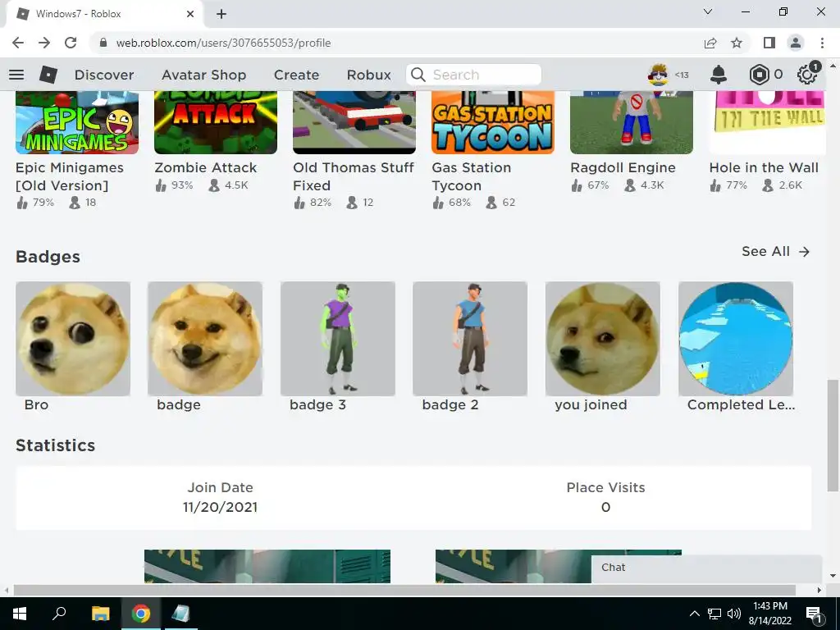Open the Zombie Attack game title
The height and width of the screenshot is (630, 840).
206,167
